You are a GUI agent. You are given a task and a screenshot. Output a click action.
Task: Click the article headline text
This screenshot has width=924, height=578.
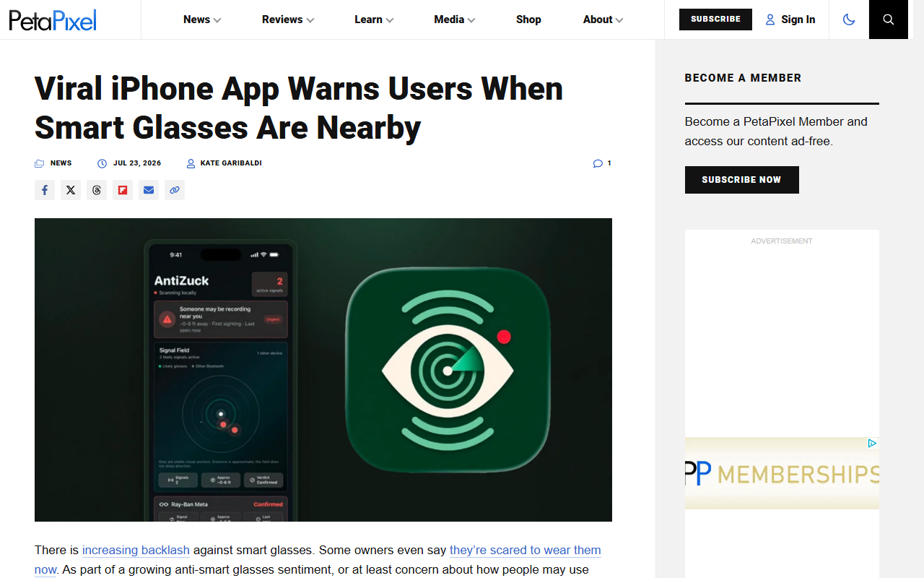299,108
